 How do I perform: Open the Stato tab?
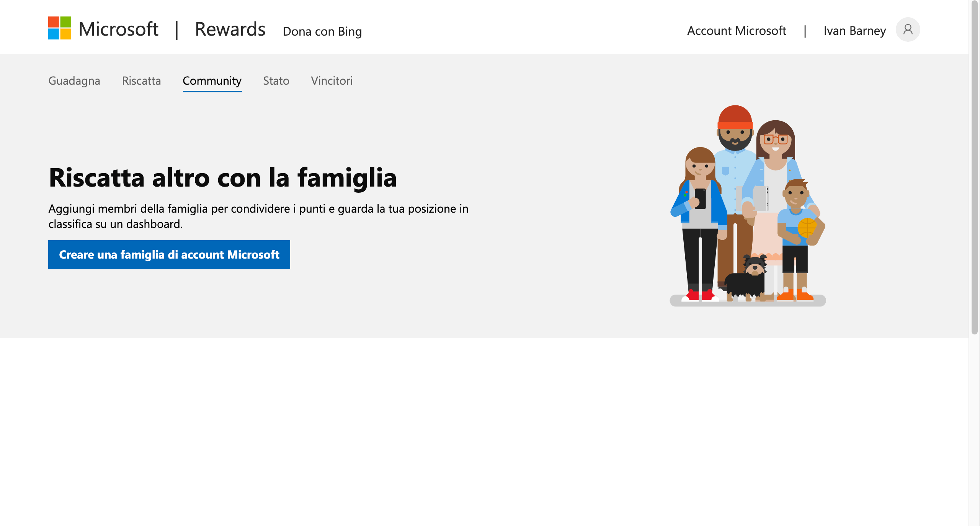tap(276, 81)
